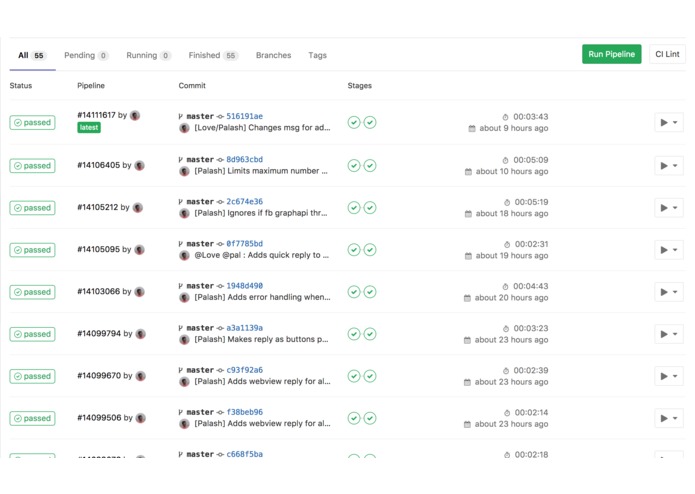This screenshot has width=695, height=494.
Task: Click first stage check icon for pipeline #14106405
Action: coord(354,166)
